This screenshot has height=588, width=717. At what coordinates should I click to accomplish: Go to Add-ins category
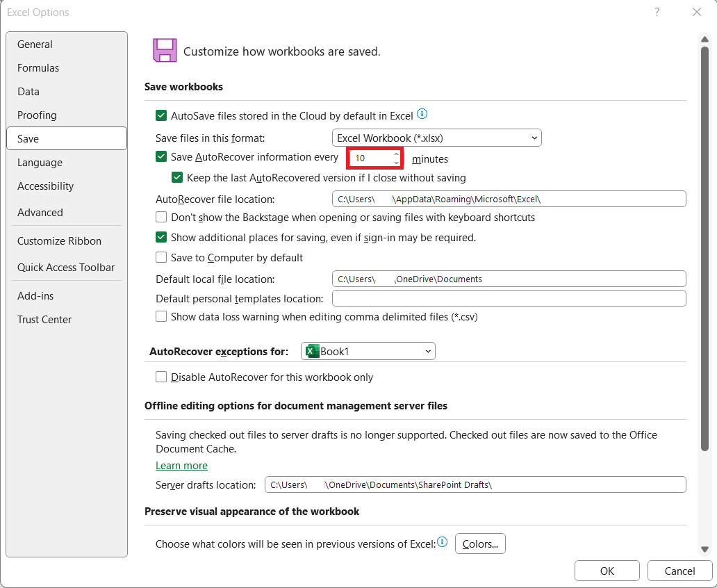[x=67, y=296]
